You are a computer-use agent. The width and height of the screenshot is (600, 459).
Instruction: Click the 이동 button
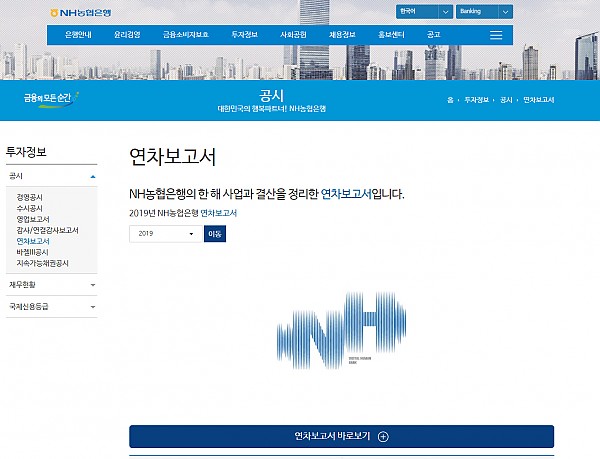coord(215,234)
